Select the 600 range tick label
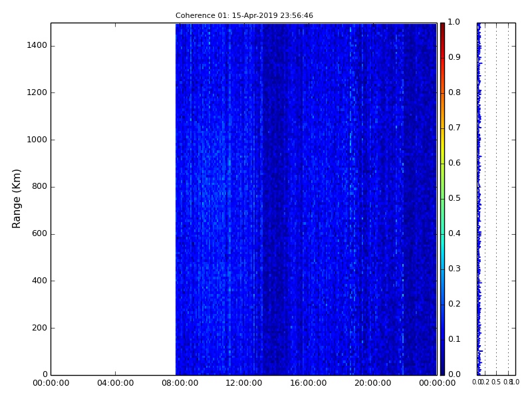 click(39, 234)
